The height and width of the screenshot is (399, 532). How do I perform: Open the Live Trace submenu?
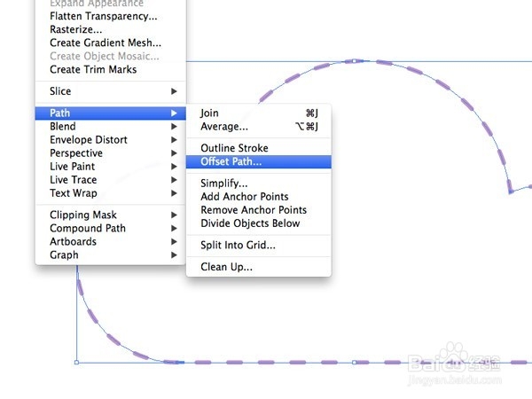pos(110,180)
